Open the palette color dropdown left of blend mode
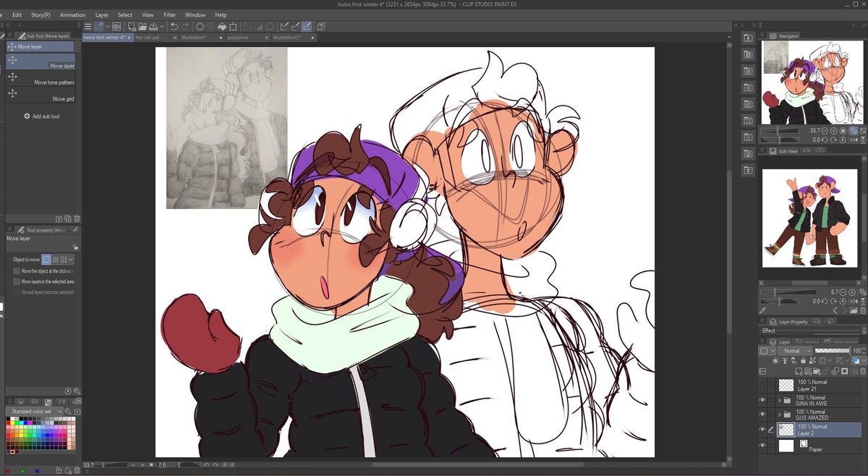Screen dimensions: 868x476 pos(767,351)
